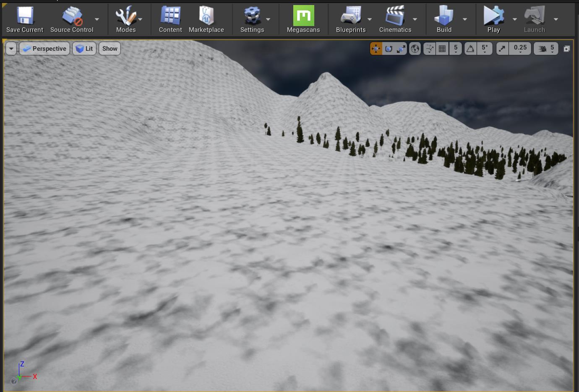
Task: Expand the Settings dropdown arrow
Action: (268, 19)
